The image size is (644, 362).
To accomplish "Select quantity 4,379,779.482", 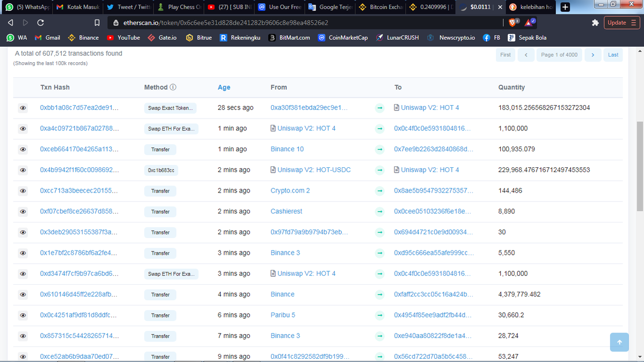I will [519, 294].
